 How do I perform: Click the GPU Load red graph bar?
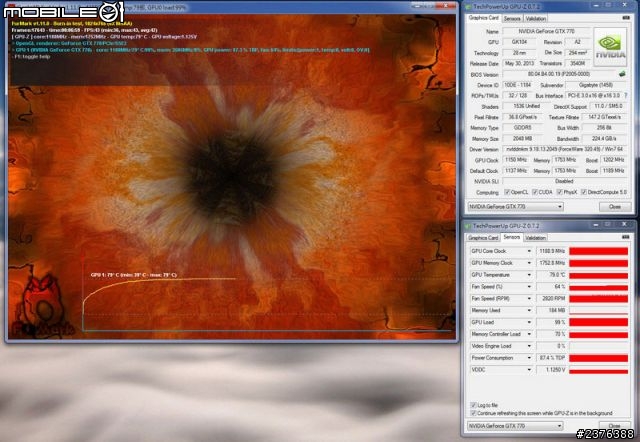point(598,322)
